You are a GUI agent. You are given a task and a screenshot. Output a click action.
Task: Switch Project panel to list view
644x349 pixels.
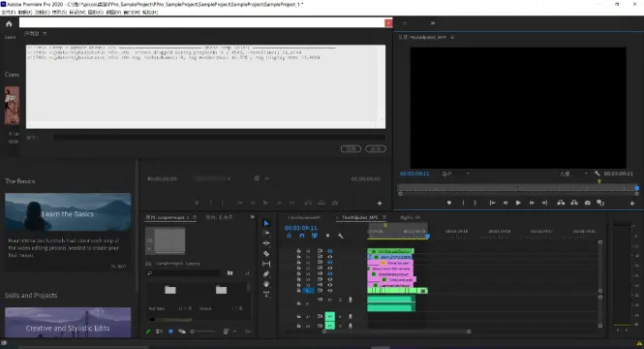160,332
